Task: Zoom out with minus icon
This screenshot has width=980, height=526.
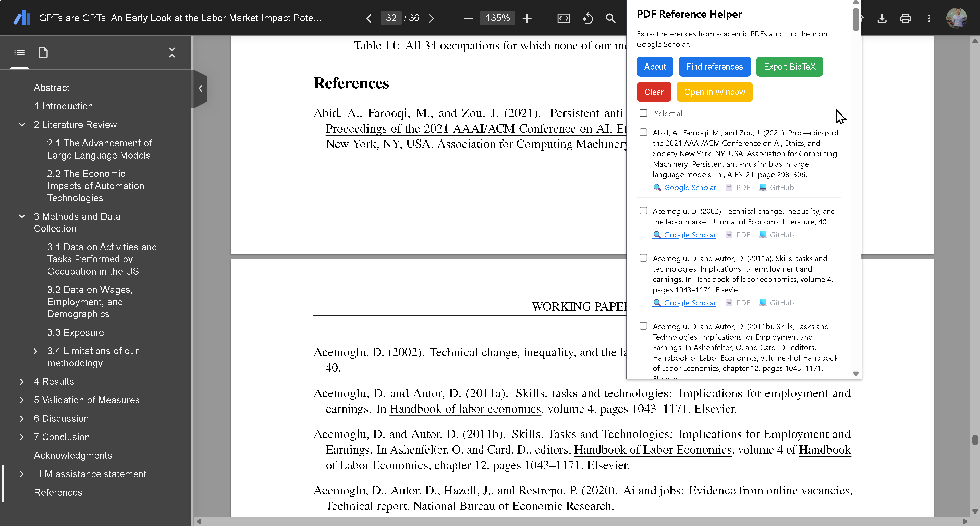Action: 468,18
